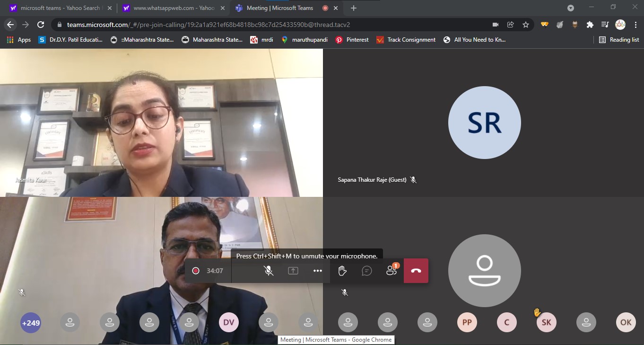Open the Extensions puzzle menu
Screen dimensions: 644x345
coord(590,25)
